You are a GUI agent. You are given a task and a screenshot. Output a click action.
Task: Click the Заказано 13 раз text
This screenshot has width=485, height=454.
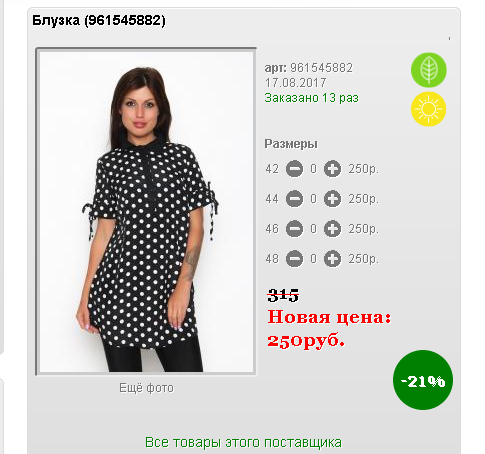(311, 98)
